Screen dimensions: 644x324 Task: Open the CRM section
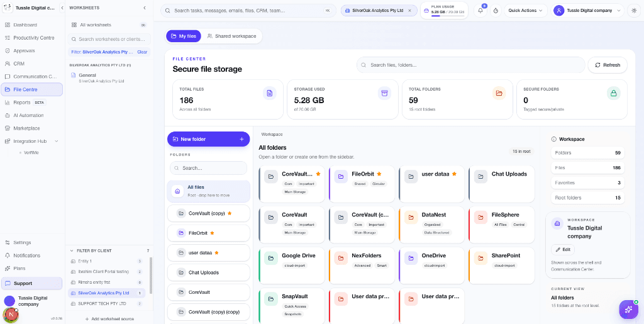32,64
